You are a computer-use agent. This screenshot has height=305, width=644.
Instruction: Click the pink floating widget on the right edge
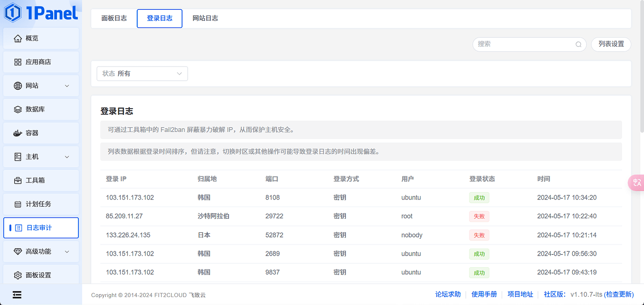[x=637, y=183]
